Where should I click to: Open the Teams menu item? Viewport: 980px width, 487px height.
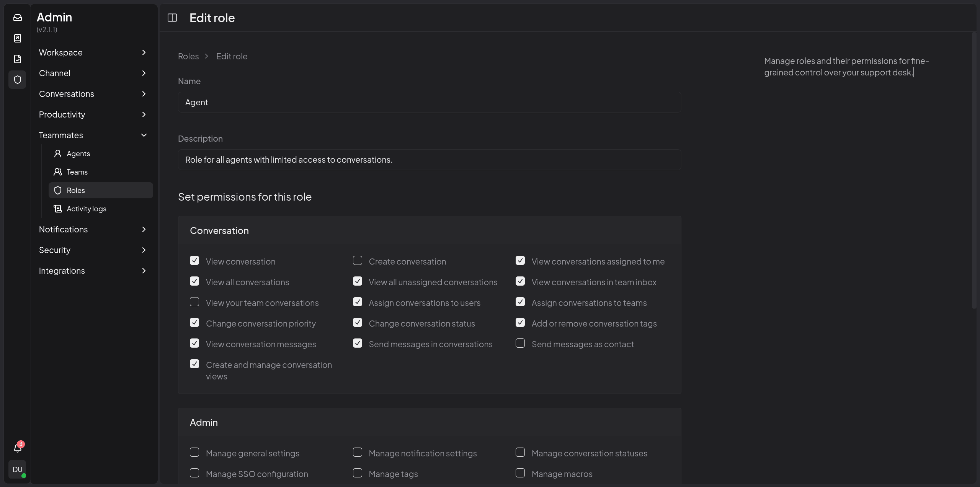point(77,172)
